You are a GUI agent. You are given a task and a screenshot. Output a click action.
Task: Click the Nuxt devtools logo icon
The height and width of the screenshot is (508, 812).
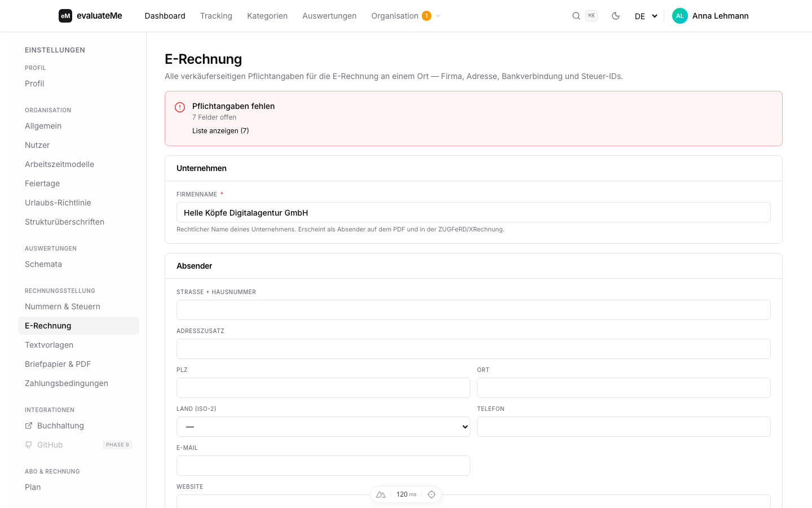coord(381,494)
